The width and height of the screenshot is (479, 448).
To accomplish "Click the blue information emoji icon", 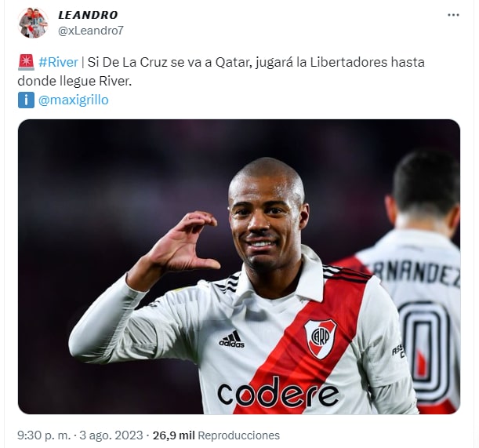I will coord(26,100).
